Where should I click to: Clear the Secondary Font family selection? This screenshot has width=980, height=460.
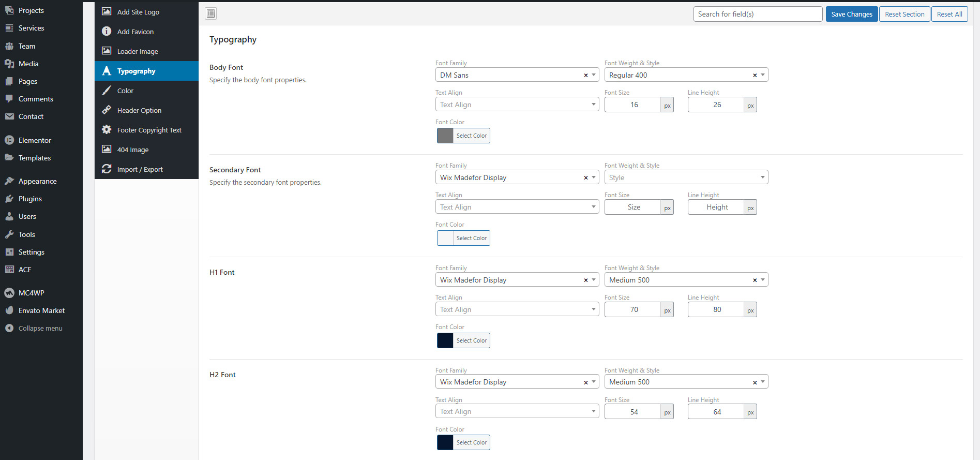(x=585, y=178)
